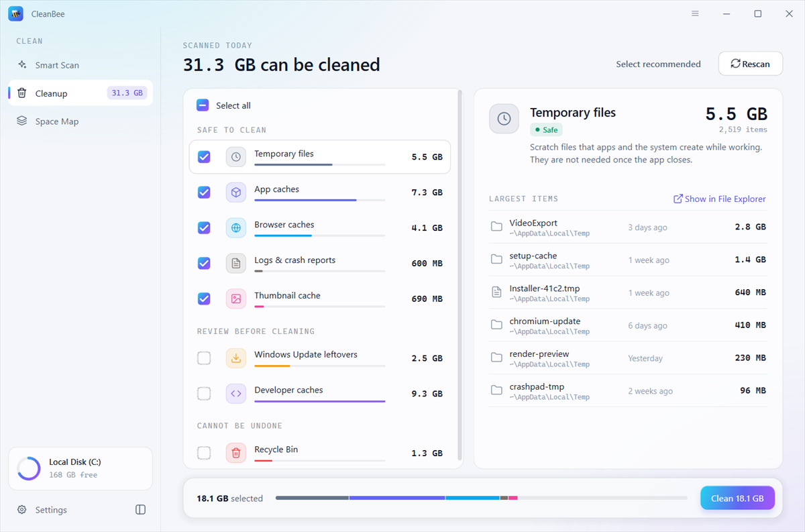Click the Settings gear icon
805x532 pixels.
pyautogui.click(x=22, y=510)
